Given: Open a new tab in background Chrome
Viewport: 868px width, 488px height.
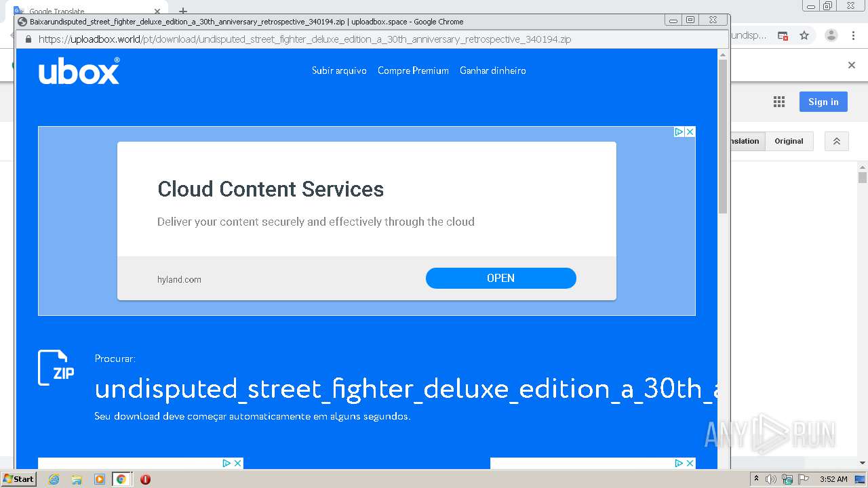Looking at the screenshot, I should tap(182, 11).
